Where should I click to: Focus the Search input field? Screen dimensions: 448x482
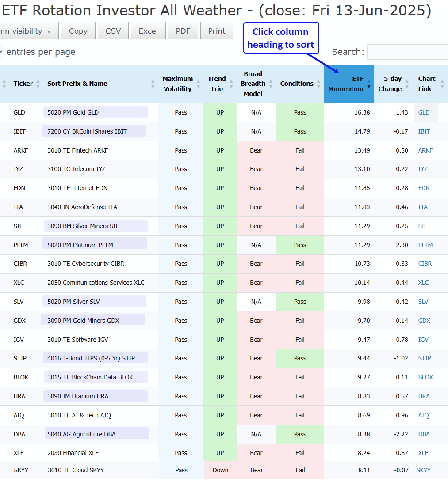point(407,52)
